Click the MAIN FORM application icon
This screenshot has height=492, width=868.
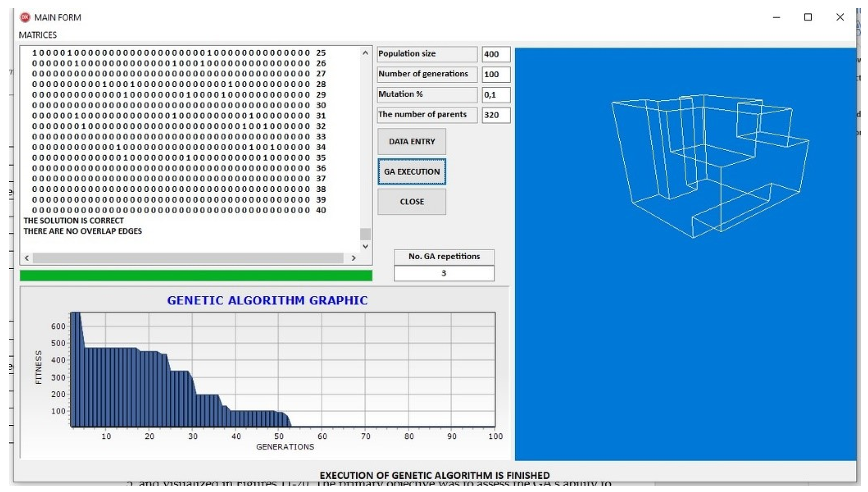coord(25,17)
